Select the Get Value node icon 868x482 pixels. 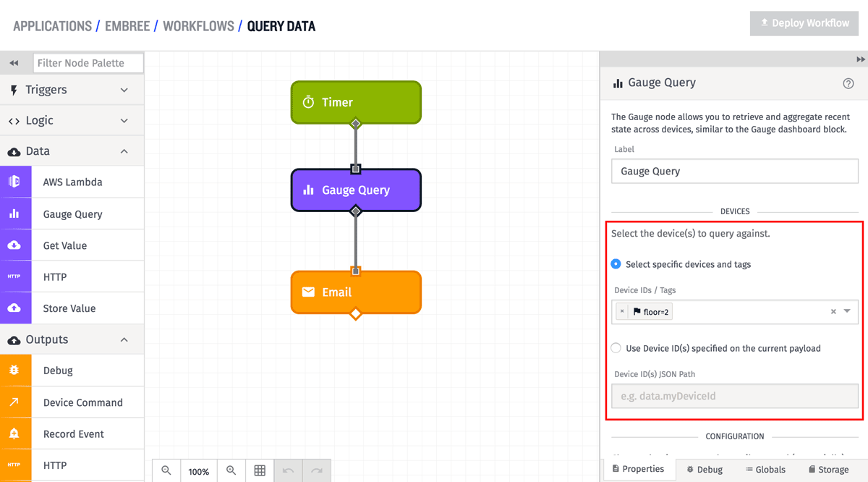[14, 245]
